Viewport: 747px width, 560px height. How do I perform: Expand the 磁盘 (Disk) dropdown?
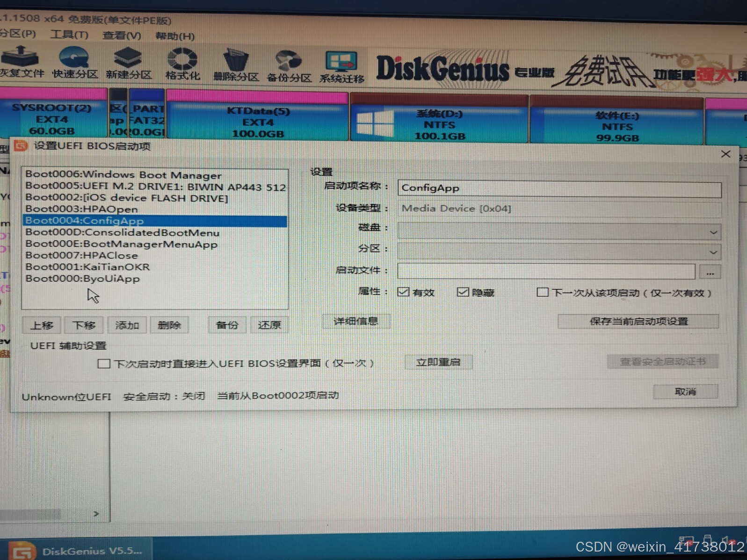coord(713,232)
